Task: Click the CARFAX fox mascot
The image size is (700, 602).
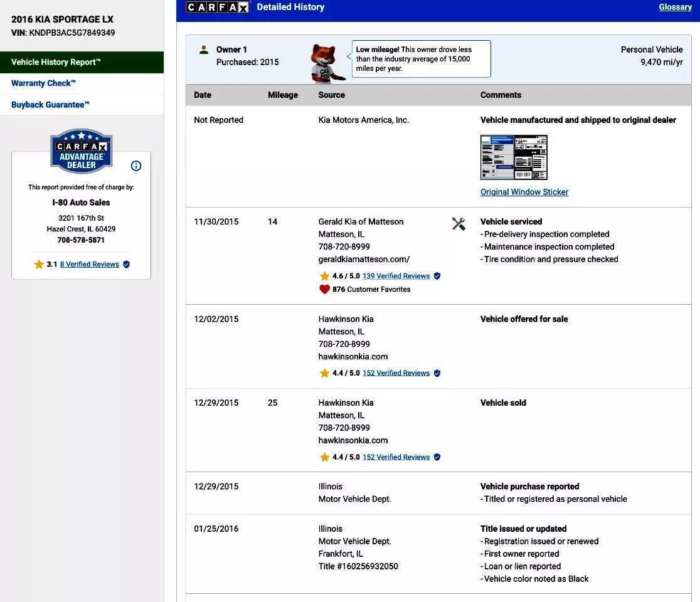Action: tap(327, 63)
